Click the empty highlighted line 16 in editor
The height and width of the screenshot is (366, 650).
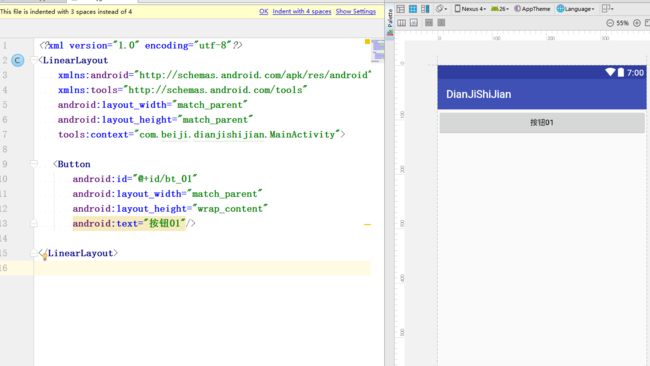202,268
